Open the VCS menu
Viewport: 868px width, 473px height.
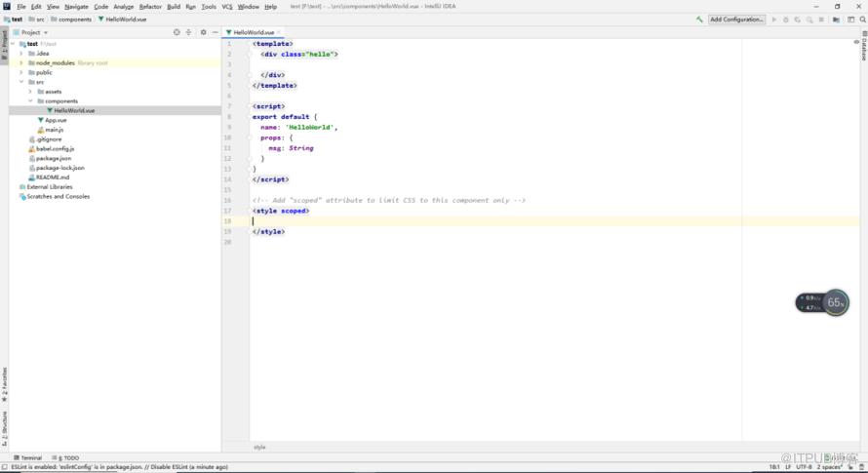(227, 7)
